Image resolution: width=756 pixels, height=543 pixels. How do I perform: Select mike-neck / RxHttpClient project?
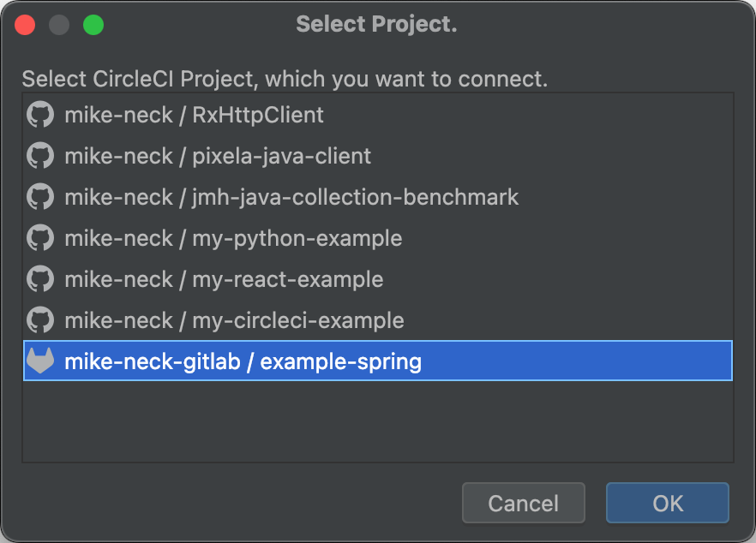(x=378, y=115)
